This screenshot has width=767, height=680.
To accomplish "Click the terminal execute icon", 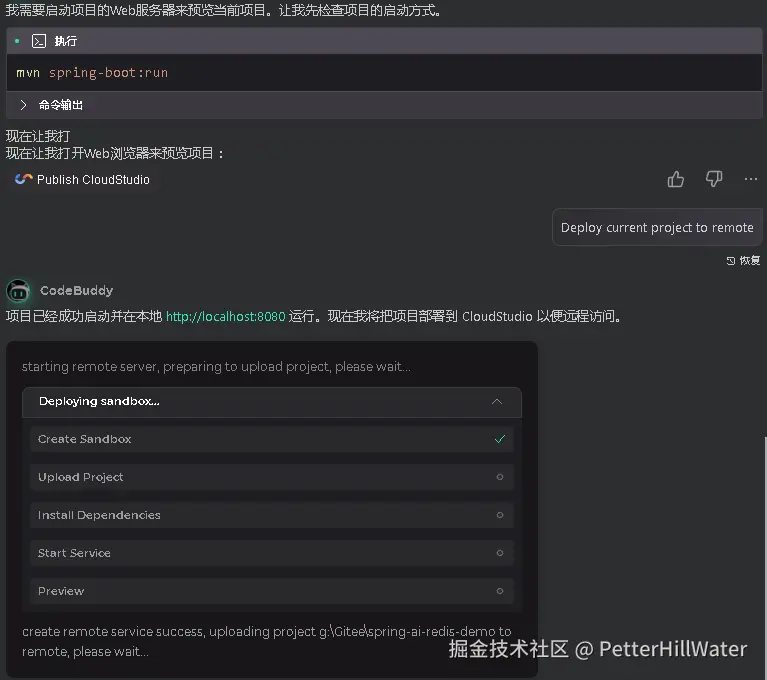I will (39, 41).
